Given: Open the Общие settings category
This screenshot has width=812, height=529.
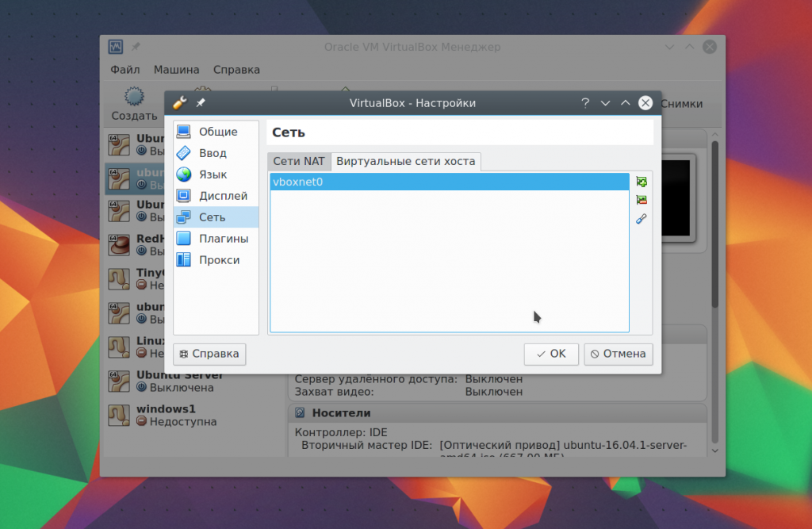Looking at the screenshot, I should 216,132.
